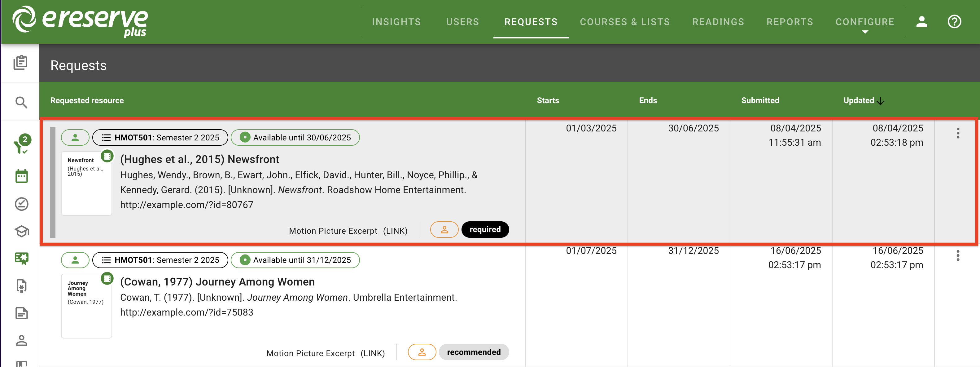The image size is (980, 367).
Task: Click the help question-mark icon
Action: coord(955,22)
